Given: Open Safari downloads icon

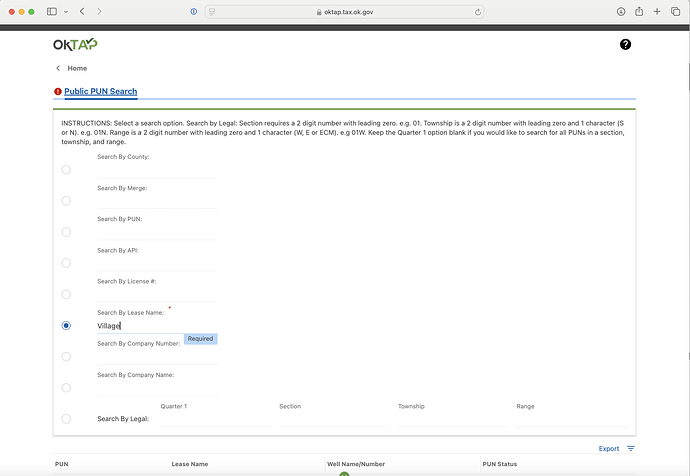Looking at the screenshot, I should tap(621, 11).
